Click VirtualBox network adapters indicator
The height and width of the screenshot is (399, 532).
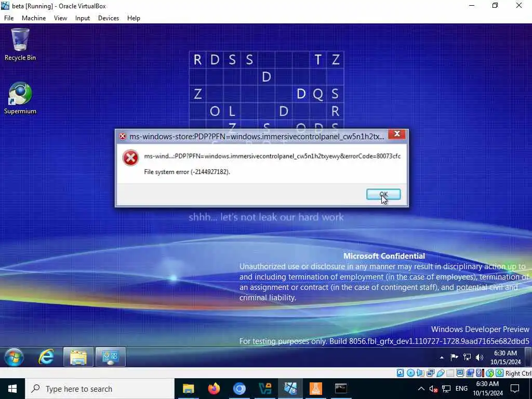click(430, 373)
